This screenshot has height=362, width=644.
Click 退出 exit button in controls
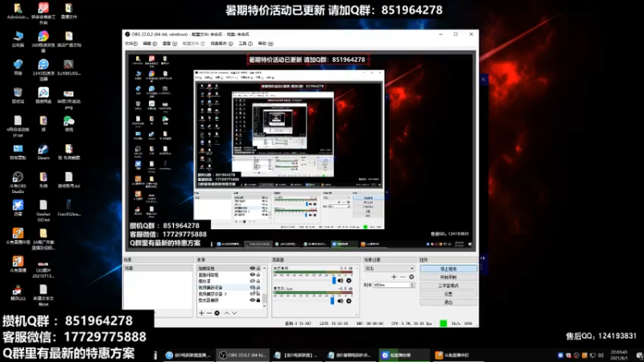click(x=448, y=302)
